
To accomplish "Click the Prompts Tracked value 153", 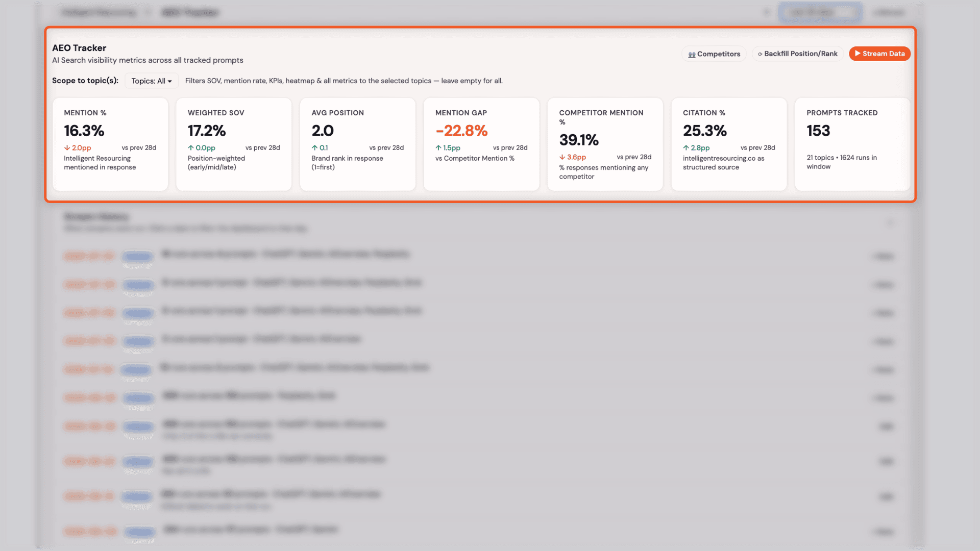I will (818, 131).
